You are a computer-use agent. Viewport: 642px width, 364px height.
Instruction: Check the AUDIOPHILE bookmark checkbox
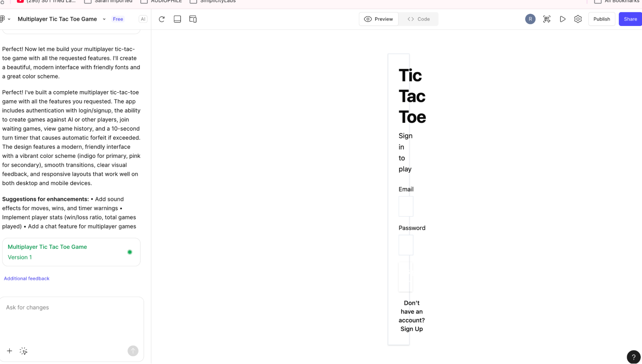pos(144,1)
